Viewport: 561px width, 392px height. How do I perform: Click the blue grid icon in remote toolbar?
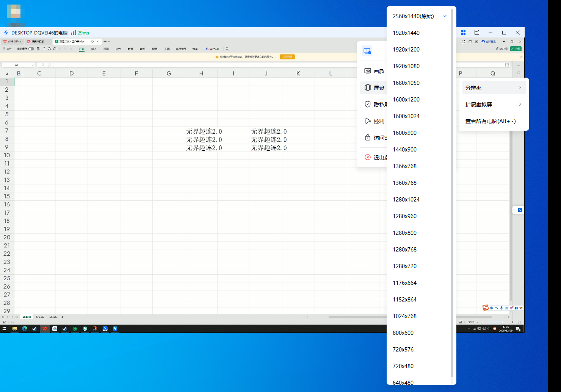click(463, 33)
